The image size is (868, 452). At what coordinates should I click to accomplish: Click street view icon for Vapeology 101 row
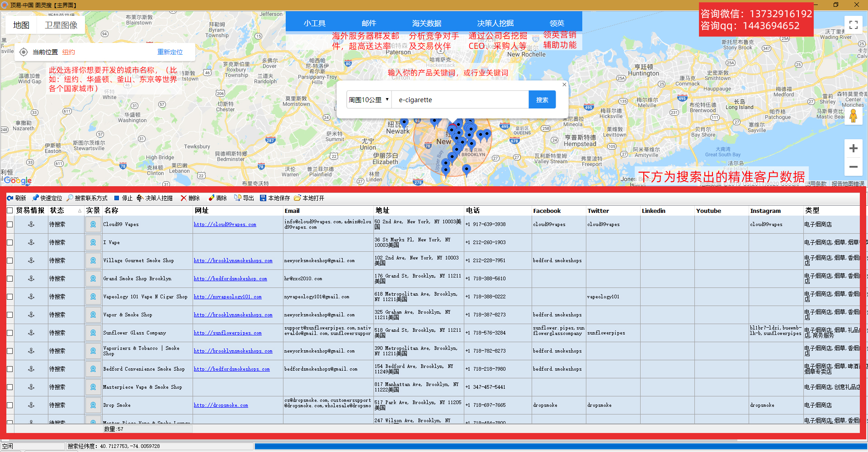[93, 297]
